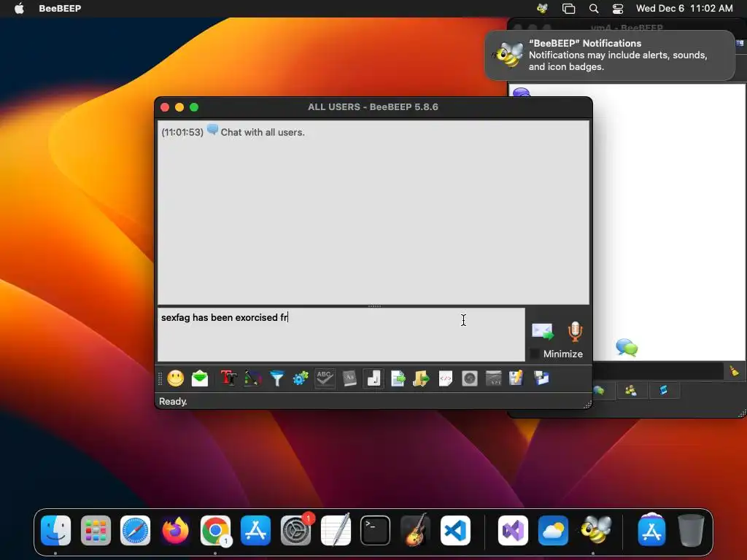Toggle the Enter key send-message icon

pos(373,378)
